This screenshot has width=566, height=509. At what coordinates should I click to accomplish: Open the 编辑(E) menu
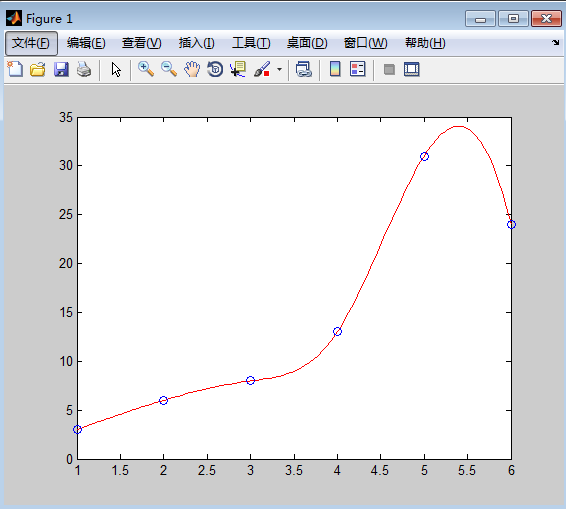pos(86,43)
